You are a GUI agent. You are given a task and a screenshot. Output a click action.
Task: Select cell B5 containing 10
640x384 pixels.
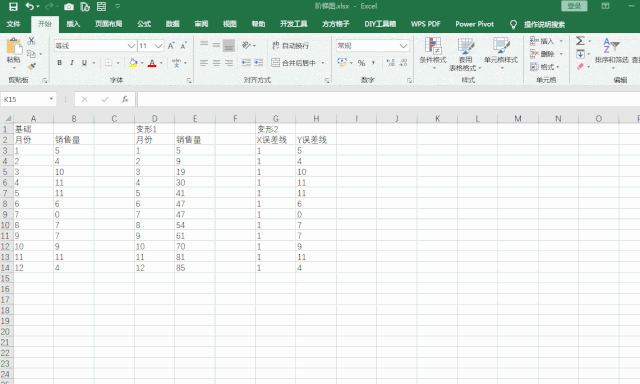(73, 172)
